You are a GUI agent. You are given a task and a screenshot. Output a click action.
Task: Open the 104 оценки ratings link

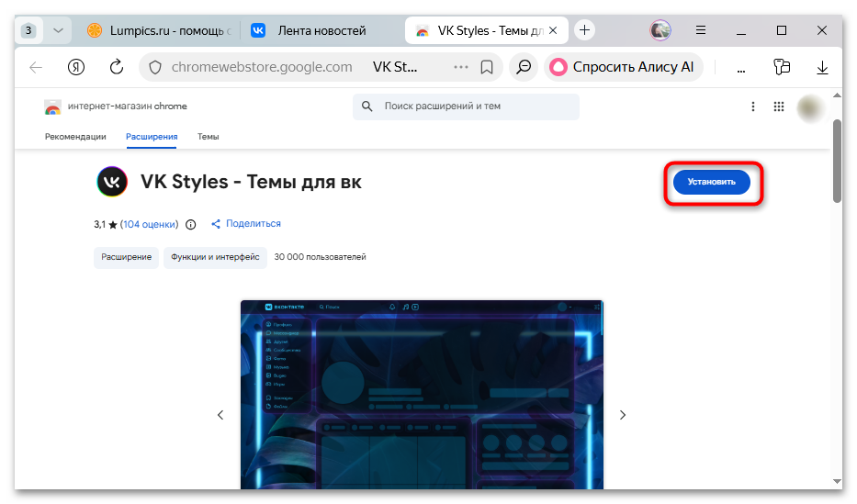tap(149, 224)
